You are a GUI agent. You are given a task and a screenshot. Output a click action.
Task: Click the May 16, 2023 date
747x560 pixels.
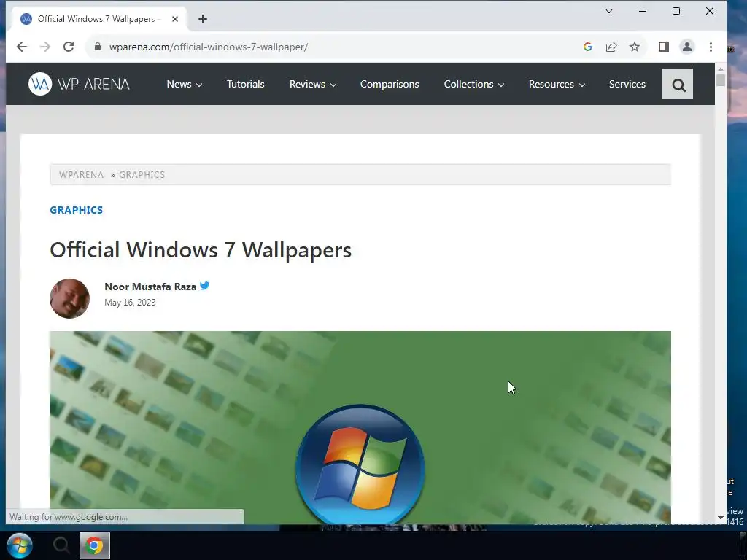pos(130,303)
